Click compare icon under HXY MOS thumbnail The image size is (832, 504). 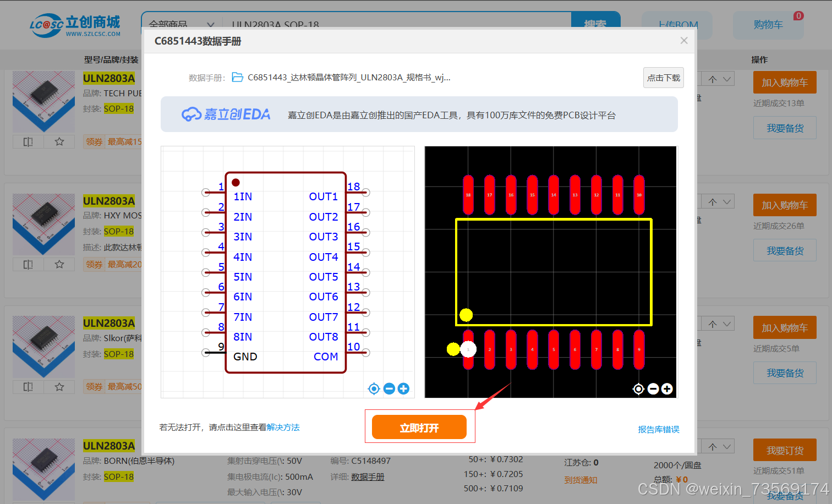click(x=28, y=265)
